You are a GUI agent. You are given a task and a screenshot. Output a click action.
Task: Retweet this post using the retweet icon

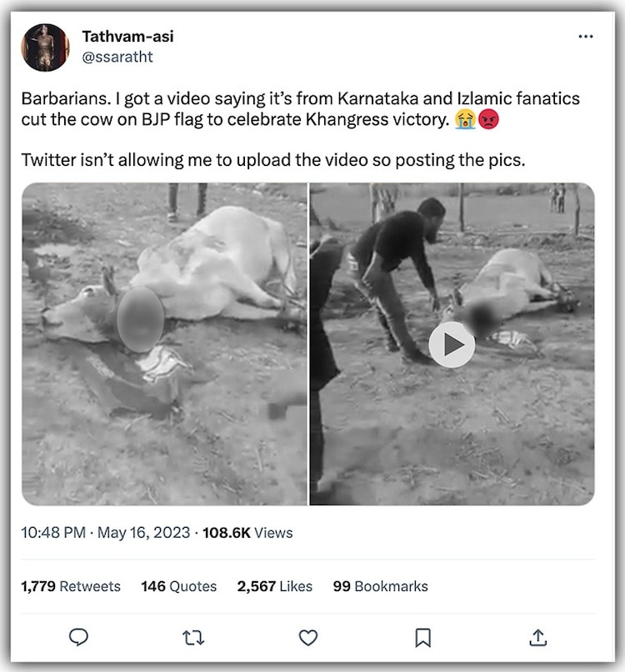(193, 637)
